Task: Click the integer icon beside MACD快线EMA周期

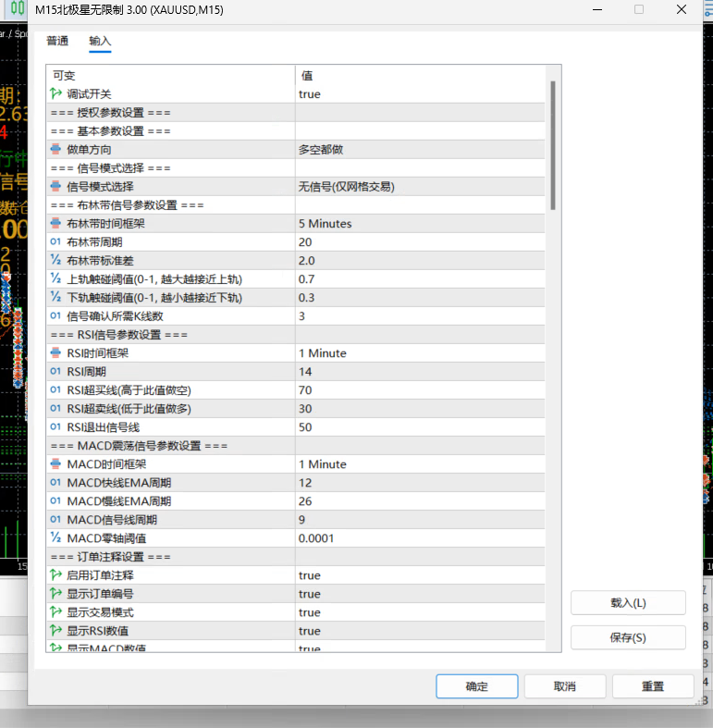Action: click(55, 482)
